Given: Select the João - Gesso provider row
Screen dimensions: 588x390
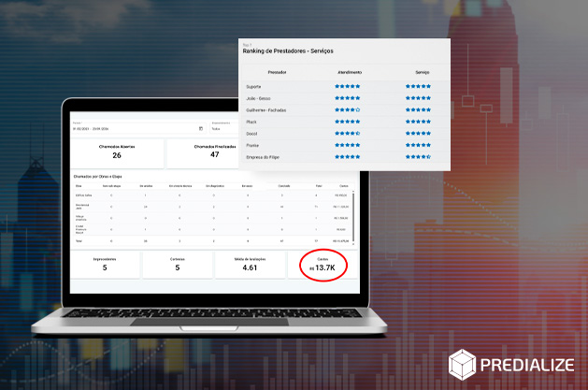Looking at the screenshot, I should [344, 98].
